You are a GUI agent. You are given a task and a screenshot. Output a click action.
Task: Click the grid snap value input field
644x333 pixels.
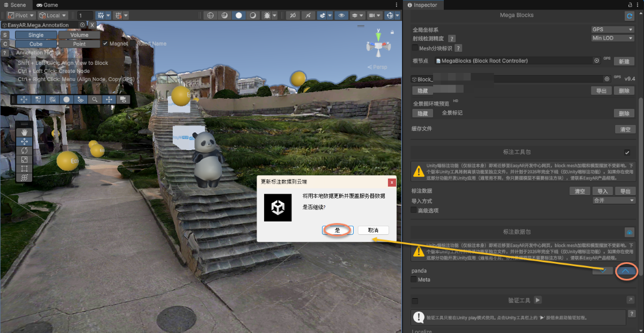(x=85, y=16)
